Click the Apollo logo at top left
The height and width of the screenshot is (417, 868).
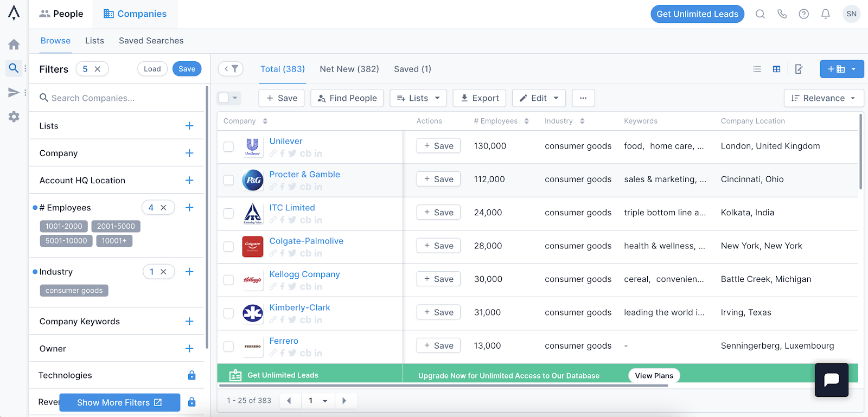click(x=14, y=13)
